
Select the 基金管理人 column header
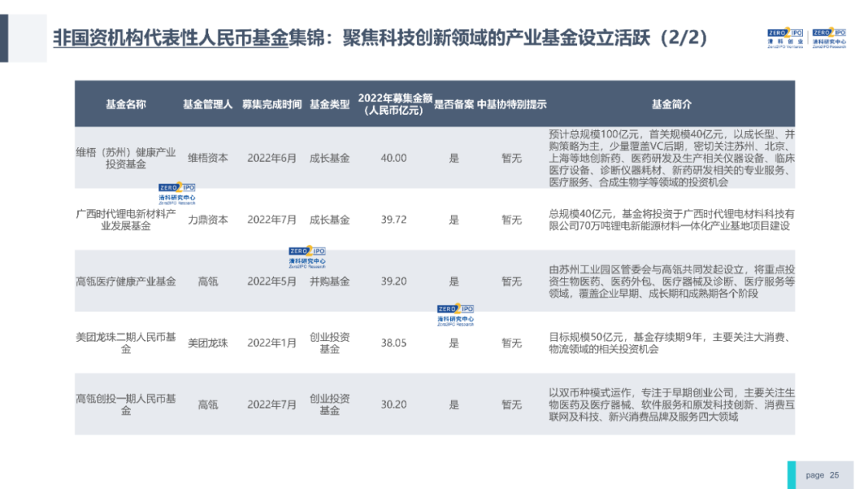(207, 104)
